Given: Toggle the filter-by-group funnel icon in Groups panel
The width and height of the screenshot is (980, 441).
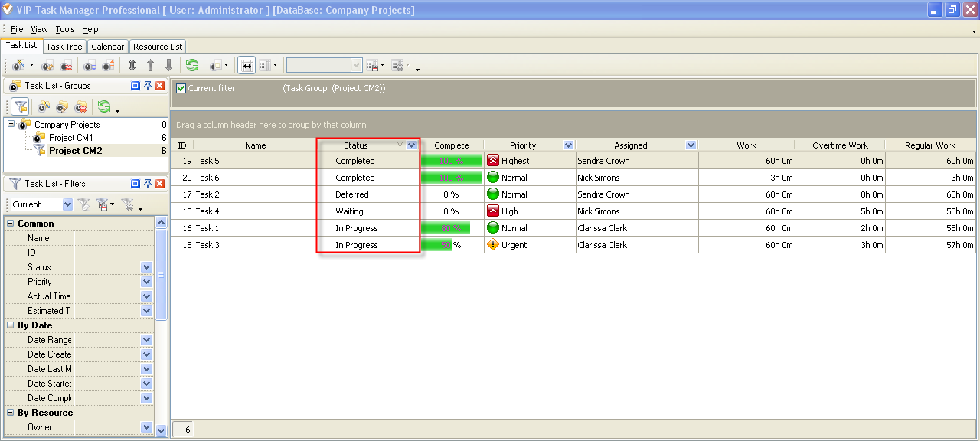Looking at the screenshot, I should pos(21,106).
